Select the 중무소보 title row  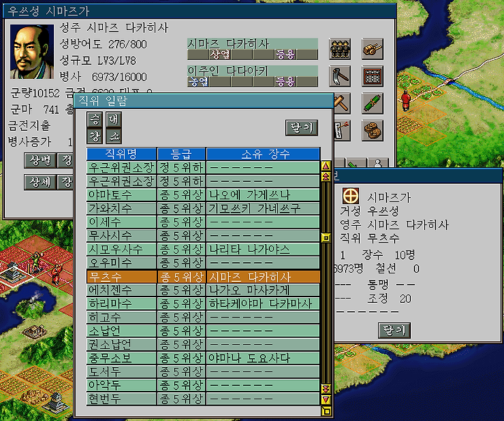pyautogui.click(x=203, y=358)
